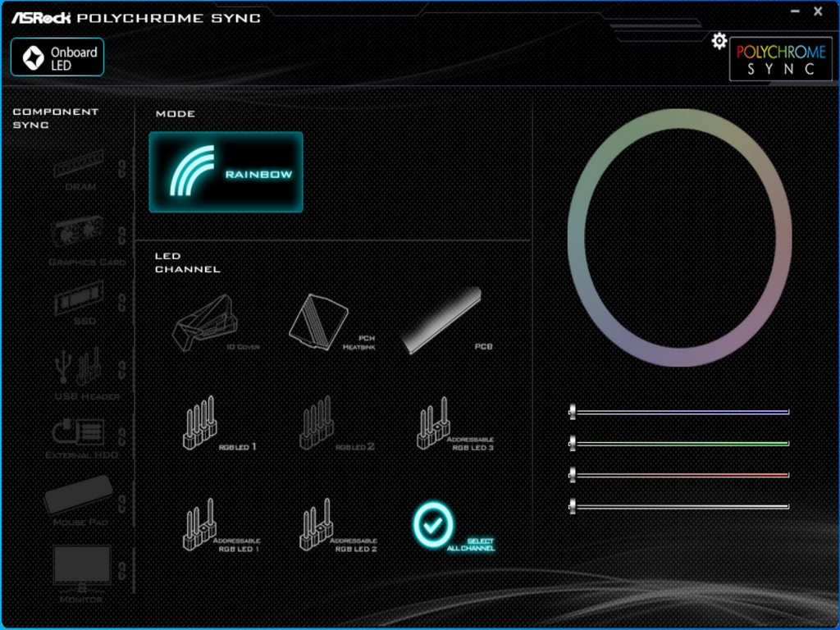840x630 pixels.
Task: Select the Mouse Pad component icon
Action: point(80,495)
